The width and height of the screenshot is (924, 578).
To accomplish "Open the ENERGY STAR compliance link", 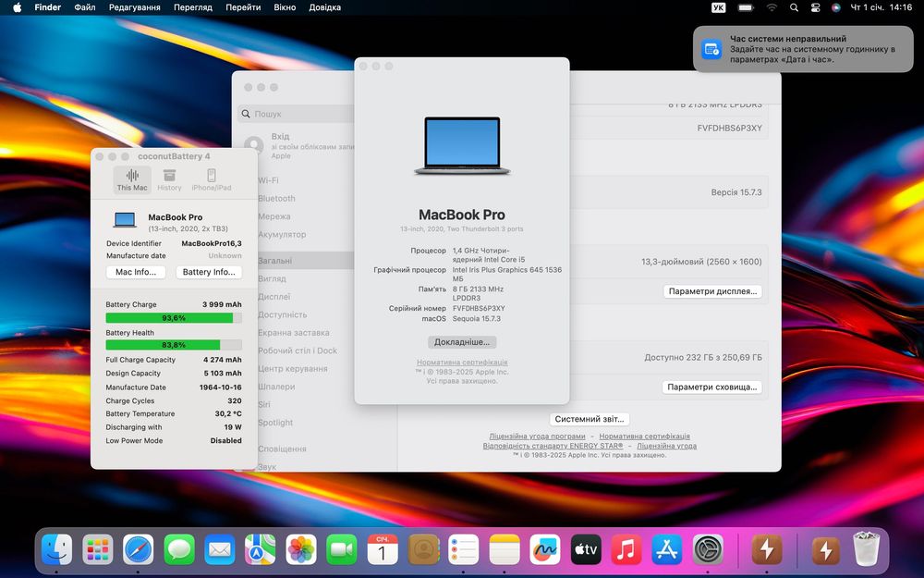I will click(x=553, y=446).
